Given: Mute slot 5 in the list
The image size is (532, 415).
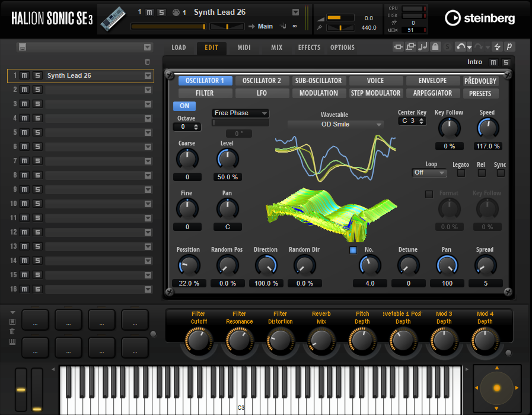Looking at the screenshot, I should pyautogui.click(x=24, y=132).
